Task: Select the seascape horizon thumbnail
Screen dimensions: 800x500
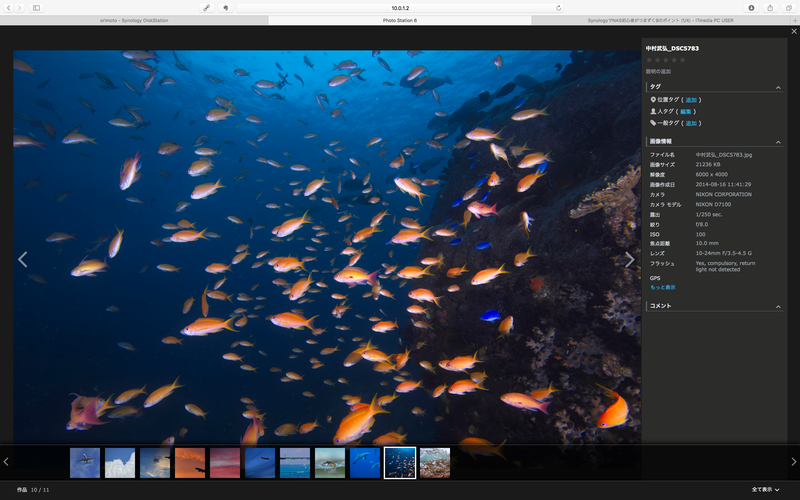Action: [x=295, y=463]
